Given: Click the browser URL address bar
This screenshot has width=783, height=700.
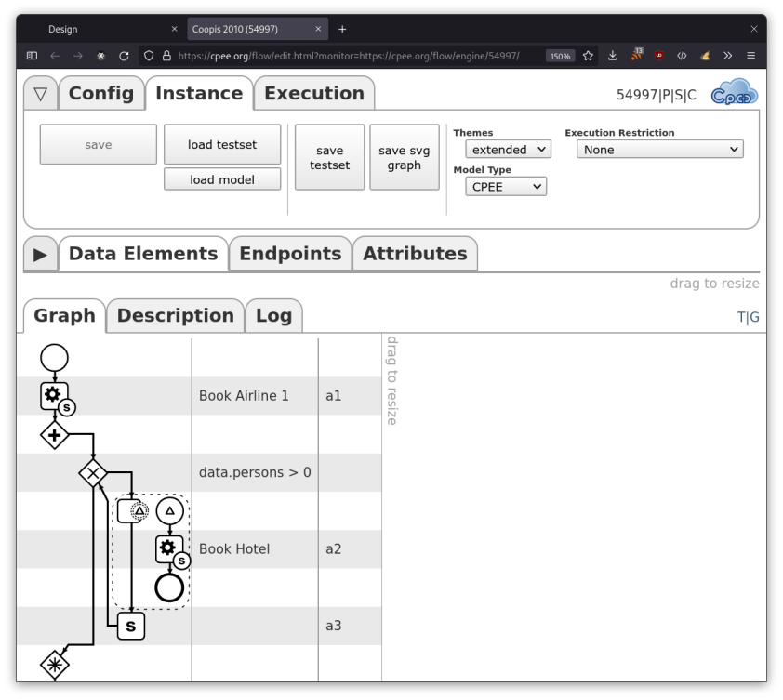Looking at the screenshot, I should tap(353, 56).
